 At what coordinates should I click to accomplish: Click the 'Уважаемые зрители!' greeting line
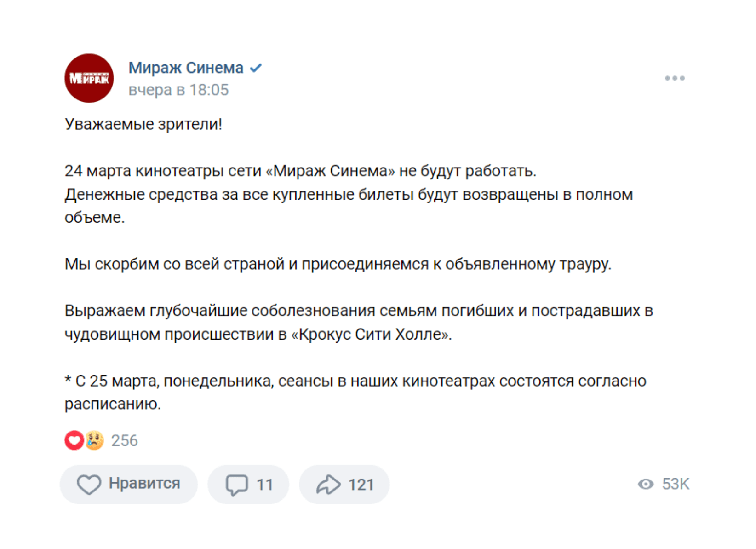click(143, 124)
